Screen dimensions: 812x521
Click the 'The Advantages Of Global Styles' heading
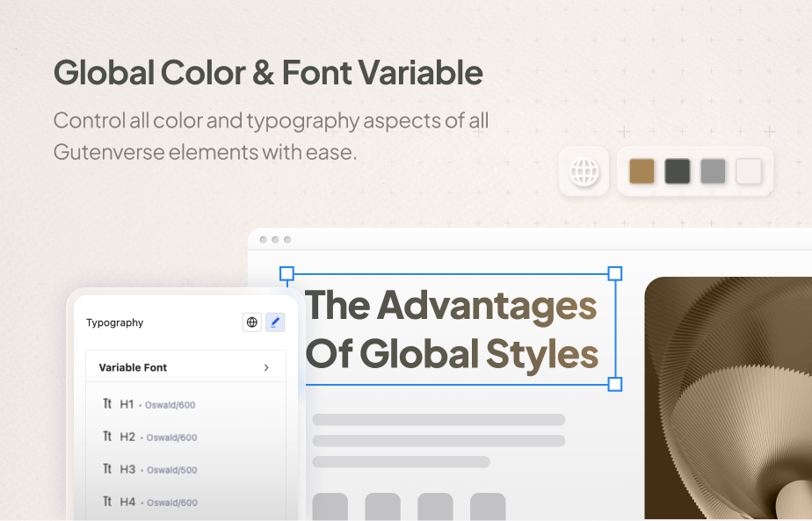[451, 329]
